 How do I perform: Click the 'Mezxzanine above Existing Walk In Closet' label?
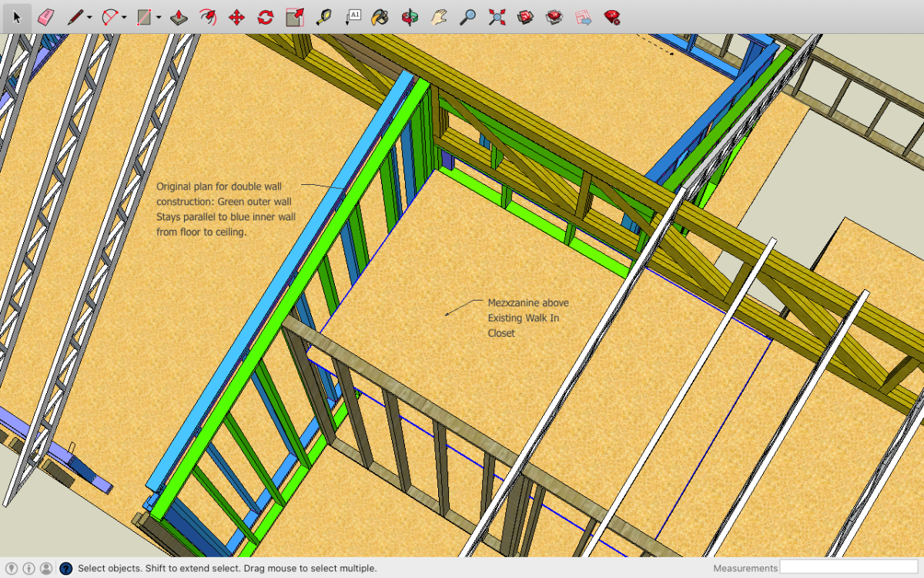pos(527,318)
